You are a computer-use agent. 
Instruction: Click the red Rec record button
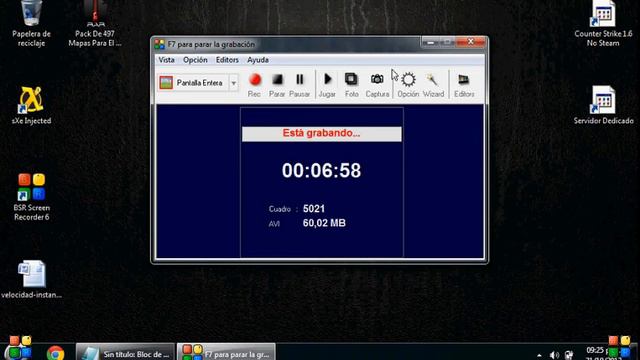point(255,85)
